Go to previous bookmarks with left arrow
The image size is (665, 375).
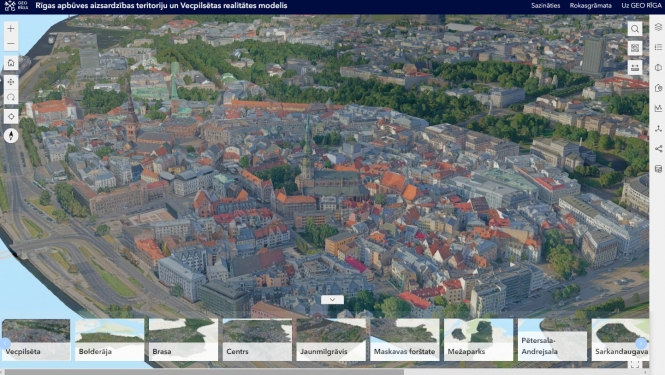point(5,343)
